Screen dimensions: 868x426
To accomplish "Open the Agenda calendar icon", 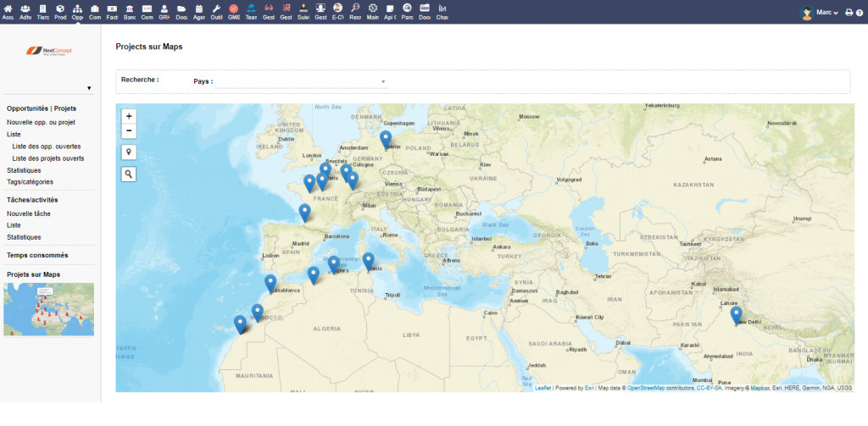I will point(198,8).
